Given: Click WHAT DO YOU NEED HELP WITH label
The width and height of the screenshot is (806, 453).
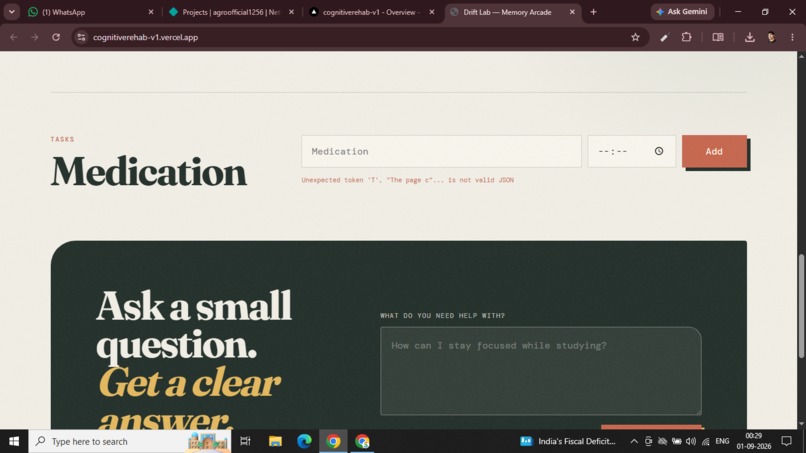Looking at the screenshot, I should [443, 315].
